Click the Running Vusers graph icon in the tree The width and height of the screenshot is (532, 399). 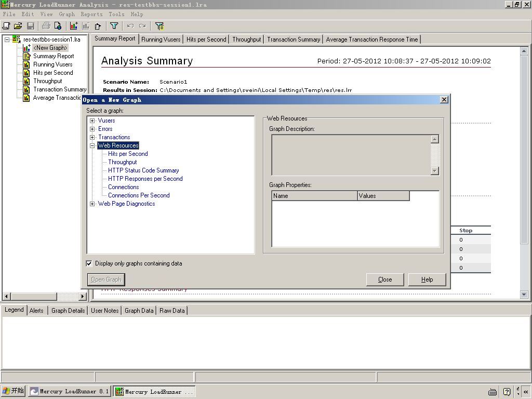26,64
